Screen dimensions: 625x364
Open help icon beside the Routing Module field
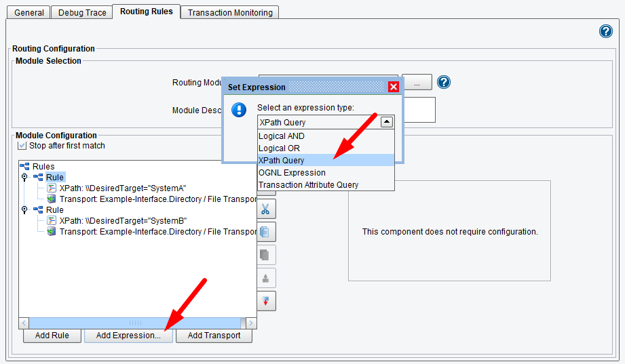click(x=444, y=82)
